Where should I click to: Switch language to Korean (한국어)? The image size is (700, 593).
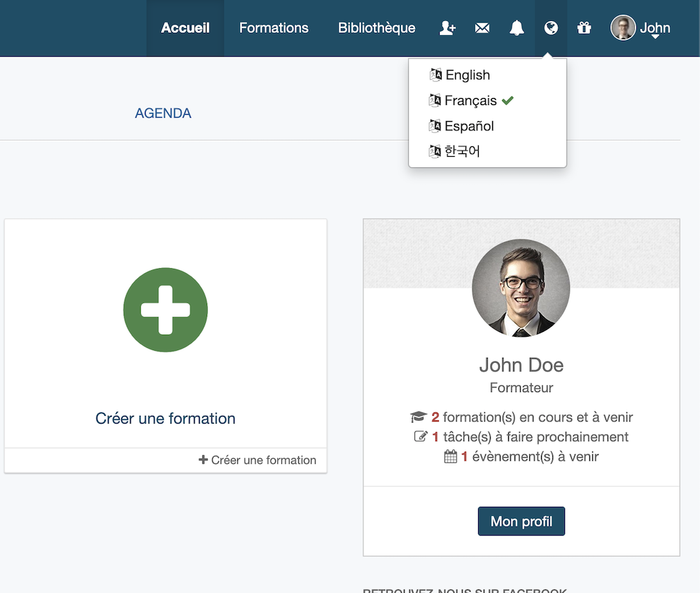pos(462,151)
